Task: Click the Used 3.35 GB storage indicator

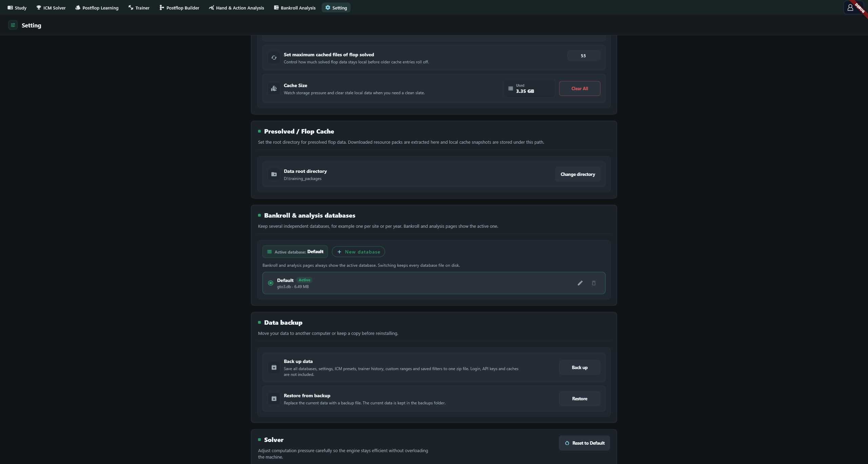Action: (529, 88)
